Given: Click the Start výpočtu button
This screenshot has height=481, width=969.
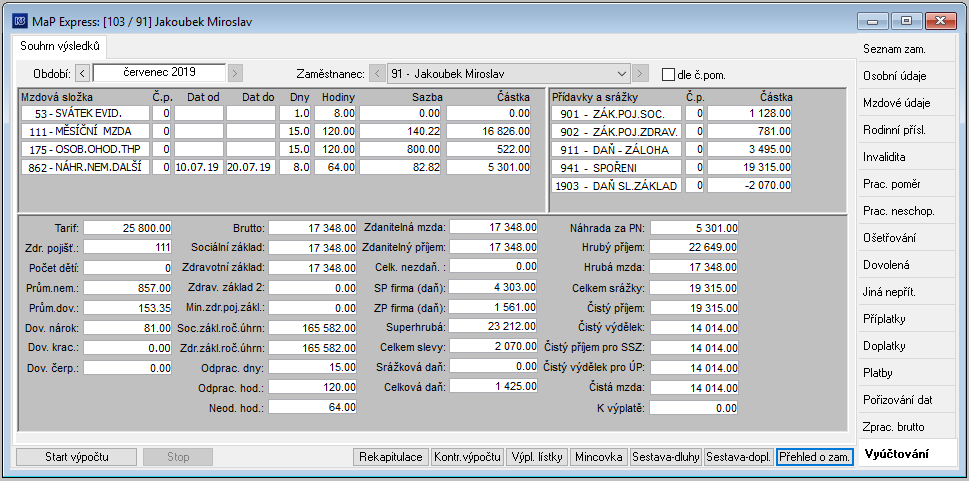Looking at the screenshot, I should pyautogui.click(x=77, y=457).
